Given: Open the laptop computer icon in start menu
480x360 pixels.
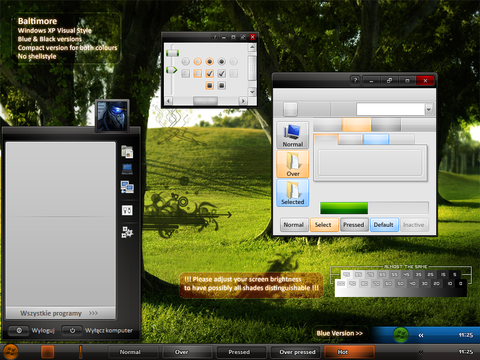Looking at the screenshot, I should (127, 169).
